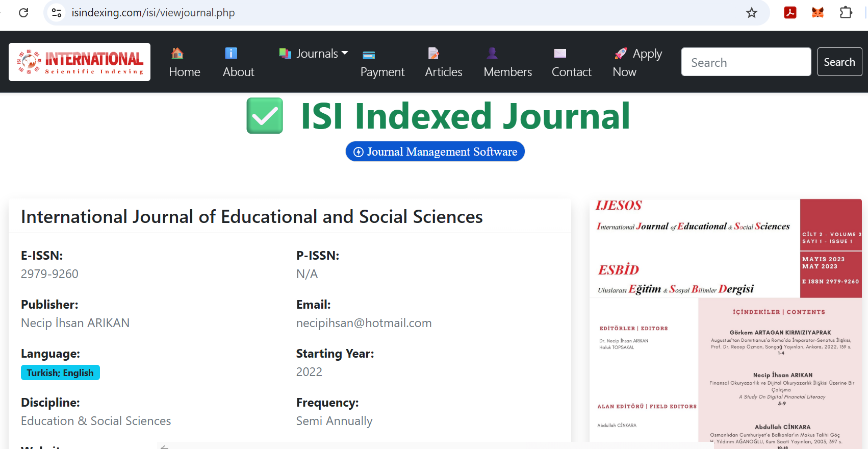Open the Articles section

tap(443, 62)
